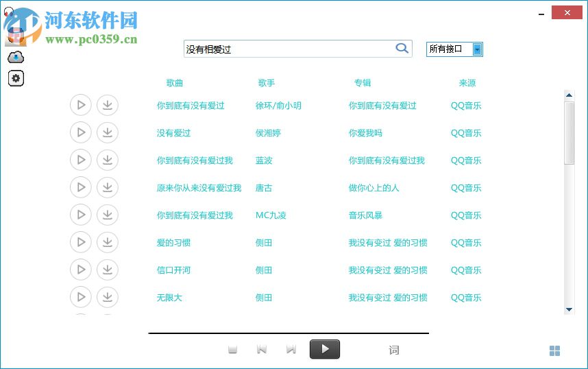Viewport: 588px width, 369px height.
Task: Open the 所有接口 source dropdown
Action: [454, 49]
